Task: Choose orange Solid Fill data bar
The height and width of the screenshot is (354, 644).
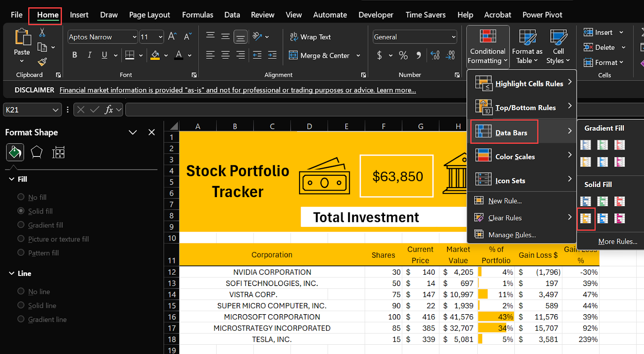Action: point(586,218)
